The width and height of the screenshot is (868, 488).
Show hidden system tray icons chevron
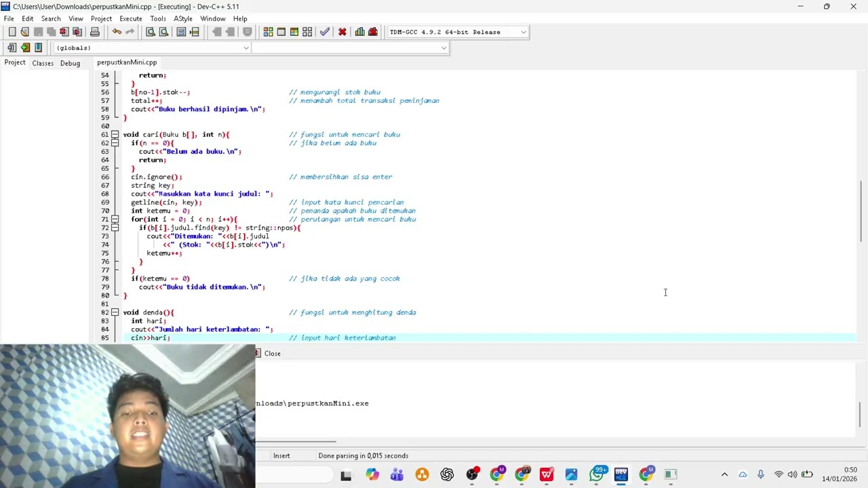coord(724,474)
